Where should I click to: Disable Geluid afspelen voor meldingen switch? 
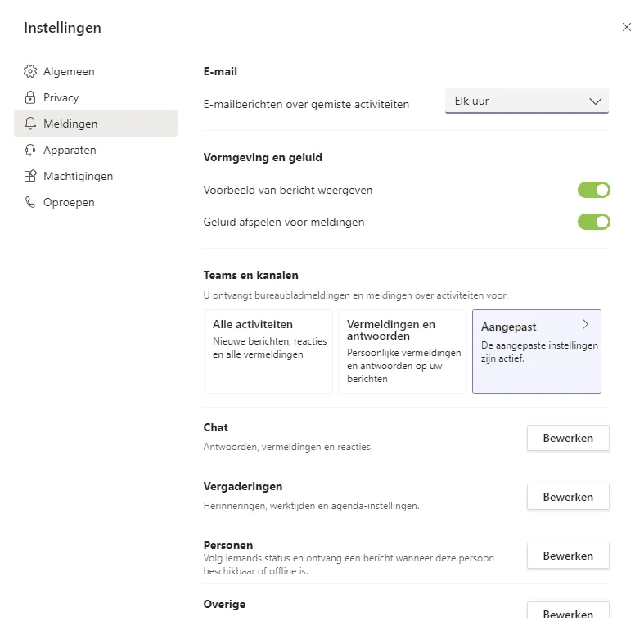(x=594, y=222)
